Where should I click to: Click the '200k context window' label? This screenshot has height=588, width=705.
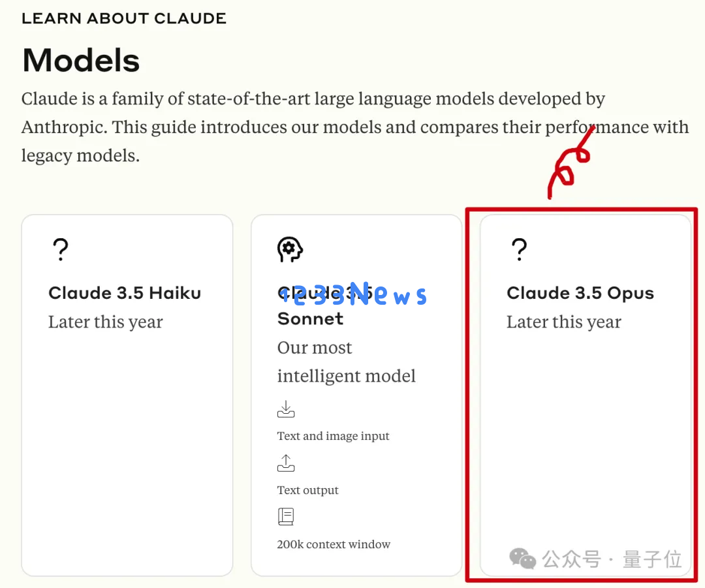pyautogui.click(x=334, y=544)
